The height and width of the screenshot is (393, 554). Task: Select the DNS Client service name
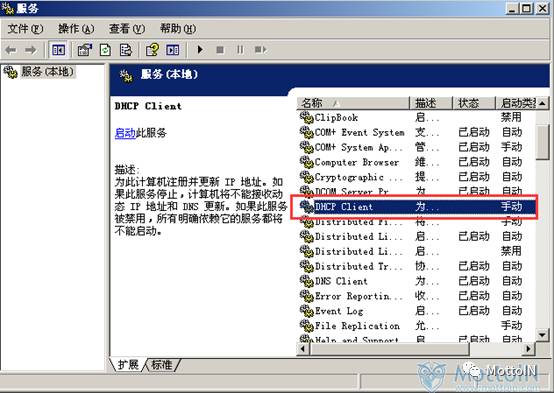point(341,281)
